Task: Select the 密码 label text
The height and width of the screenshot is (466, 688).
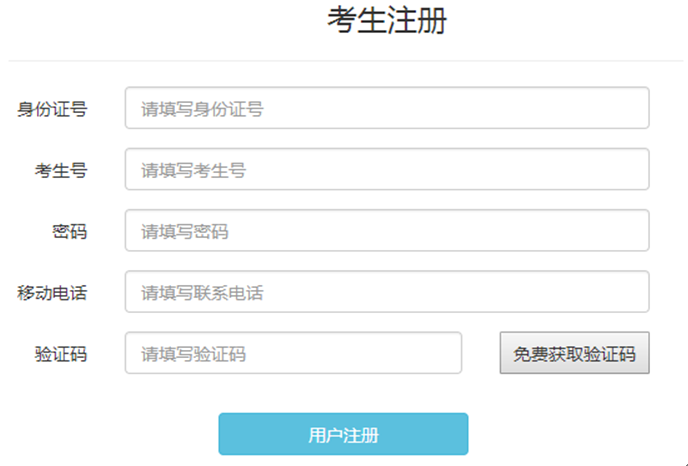Action: [69, 231]
